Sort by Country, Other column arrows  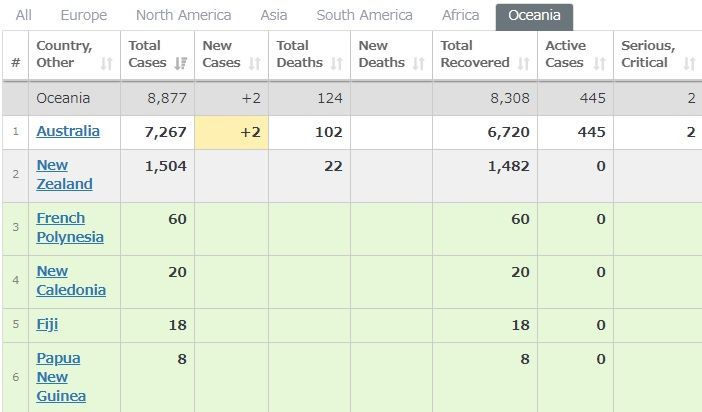coord(107,63)
